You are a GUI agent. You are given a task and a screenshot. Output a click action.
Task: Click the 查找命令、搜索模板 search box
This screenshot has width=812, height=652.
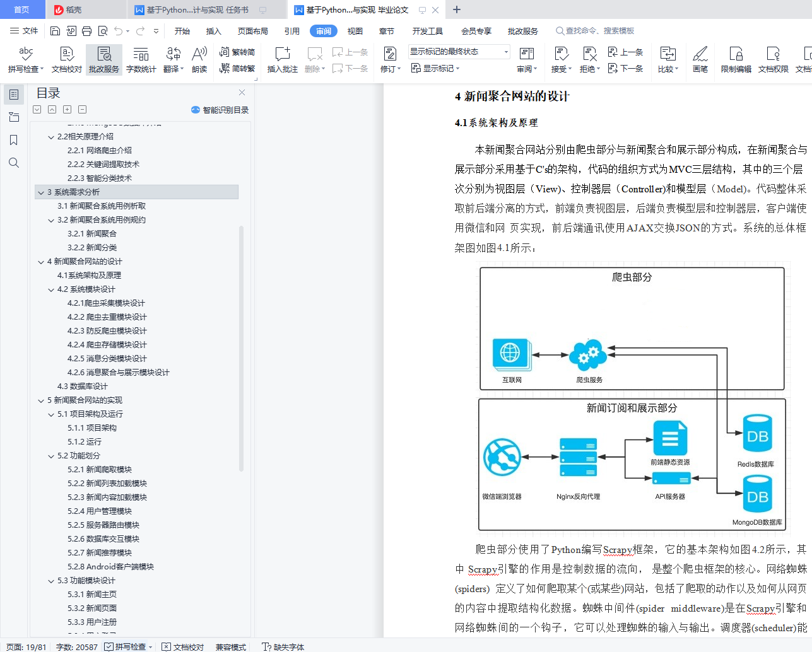pos(595,31)
